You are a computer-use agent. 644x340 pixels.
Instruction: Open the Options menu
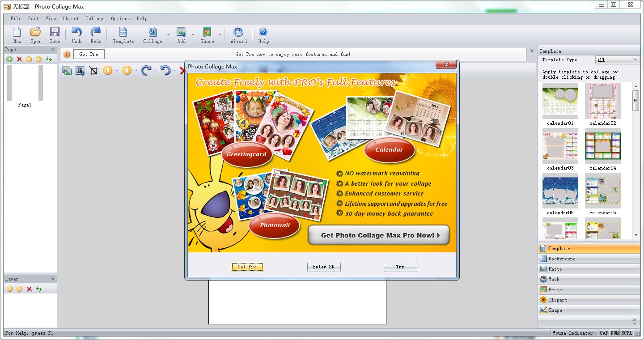pyautogui.click(x=120, y=18)
